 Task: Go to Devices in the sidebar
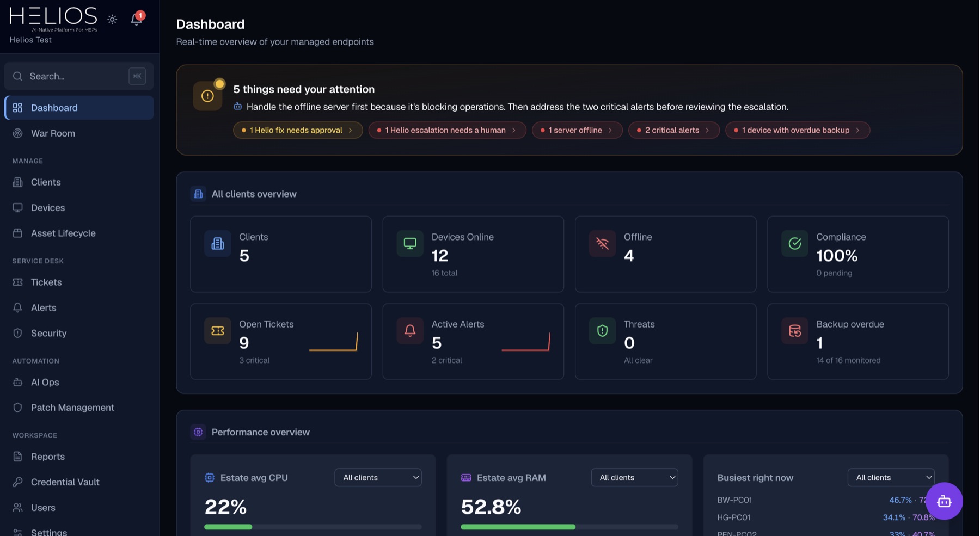point(79,208)
